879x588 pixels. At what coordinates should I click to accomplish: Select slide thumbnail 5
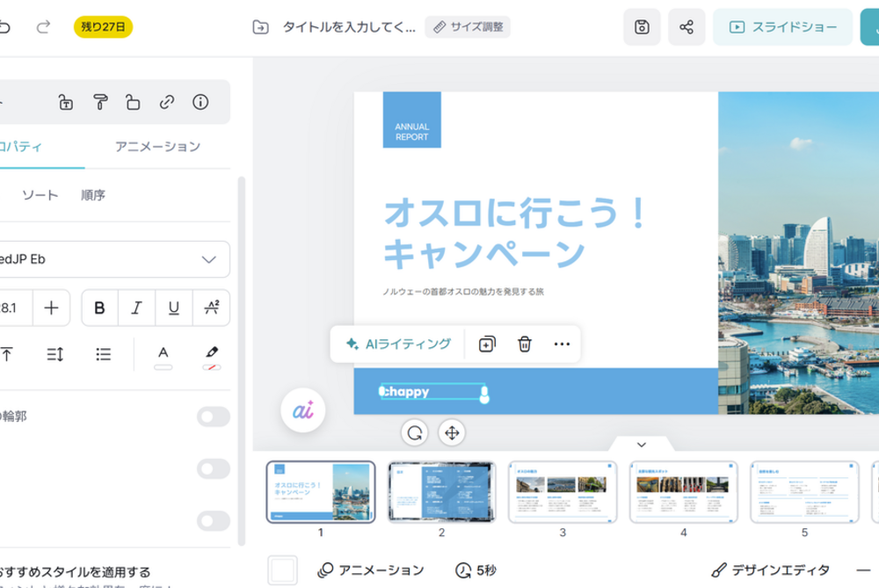click(x=804, y=492)
